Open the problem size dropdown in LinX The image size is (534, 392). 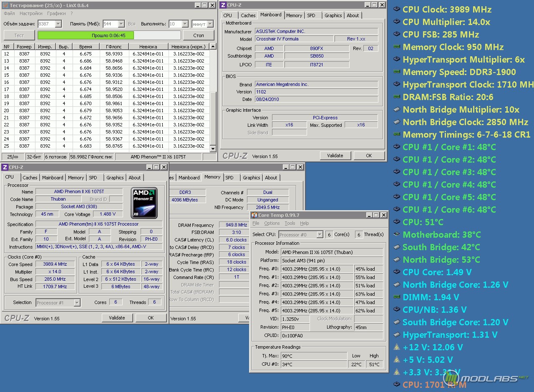tap(58, 24)
